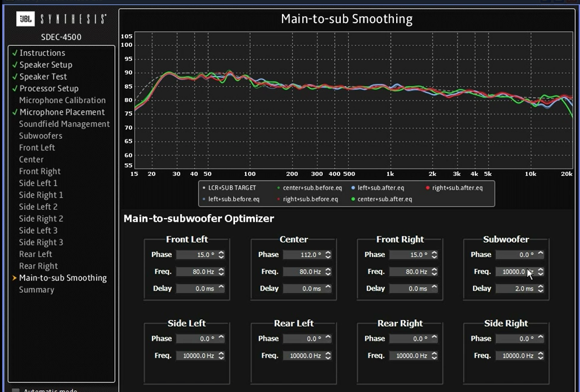Select Soundfield Management in sidebar
This screenshot has width=580, height=392.
pos(64,124)
